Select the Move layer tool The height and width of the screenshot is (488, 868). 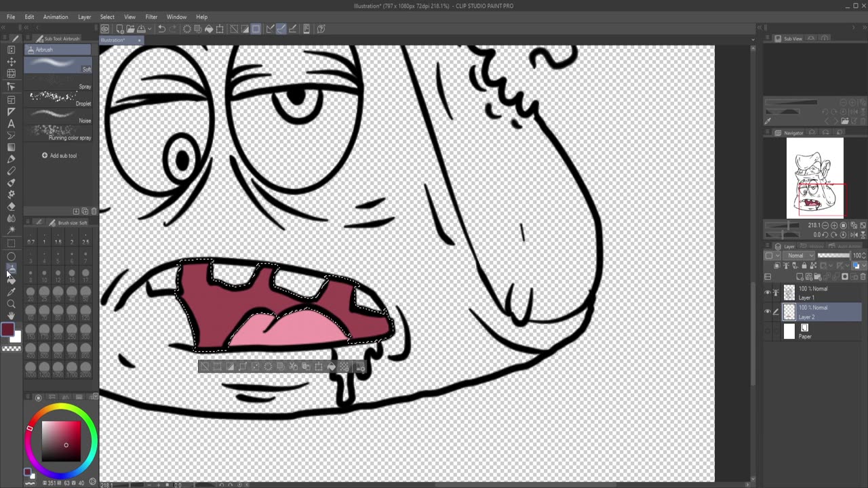click(12, 62)
